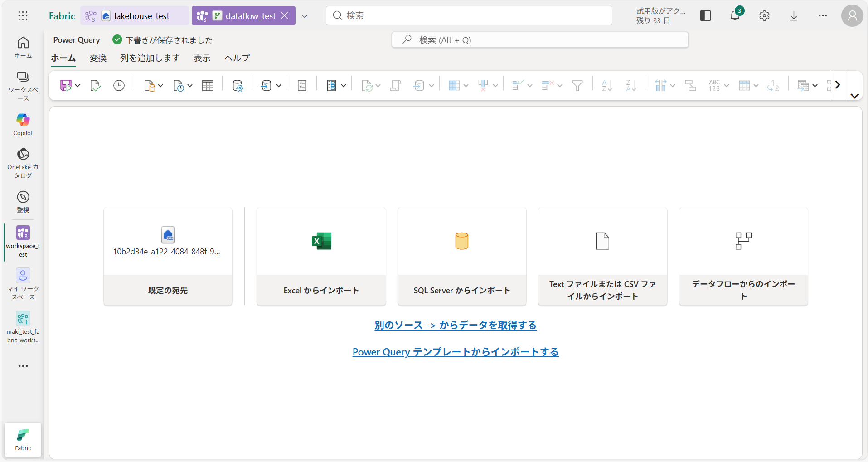
Task: Expand the save and run dropdown arrow
Action: 78,85
